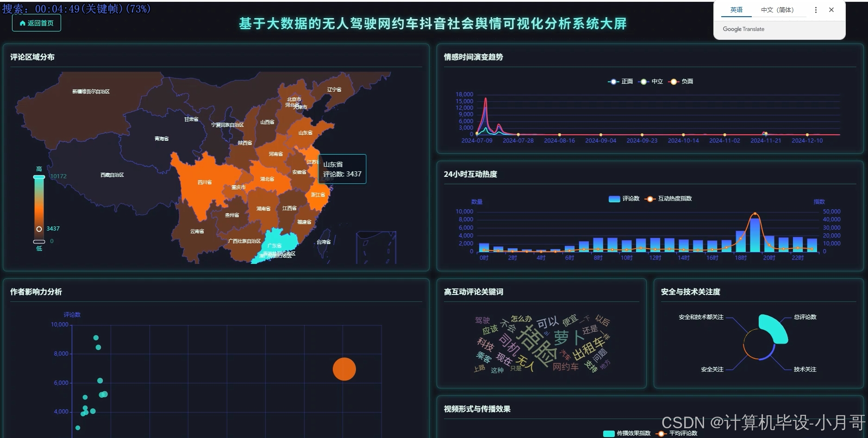The image size is (868, 438).
Task: Open the Google Translate three-dot options menu
Action: [816, 10]
